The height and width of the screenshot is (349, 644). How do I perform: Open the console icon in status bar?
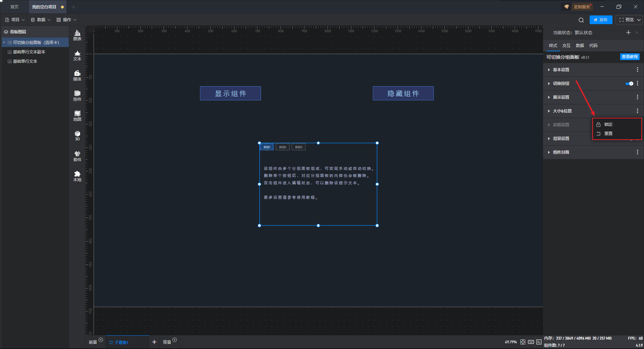[x=539, y=342]
